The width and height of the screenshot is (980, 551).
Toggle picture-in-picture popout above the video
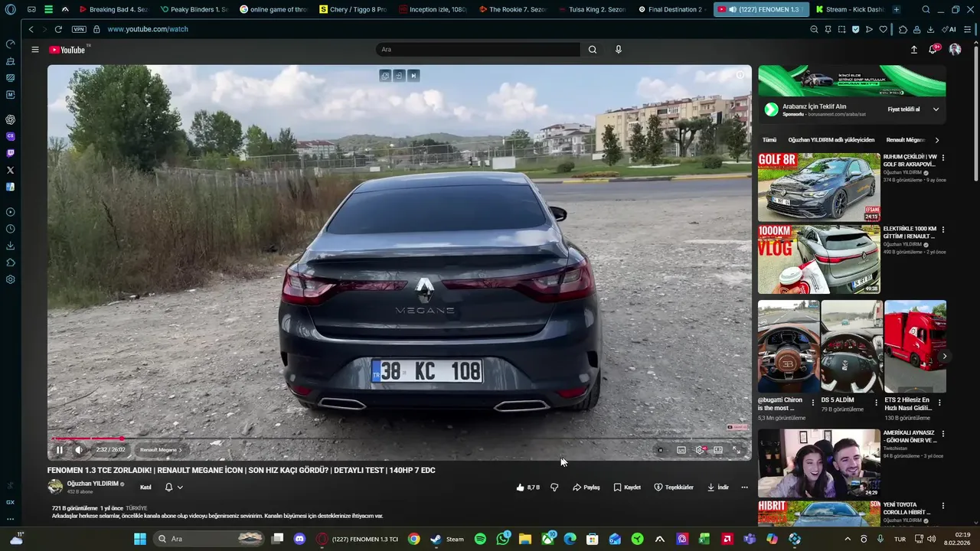coord(385,75)
